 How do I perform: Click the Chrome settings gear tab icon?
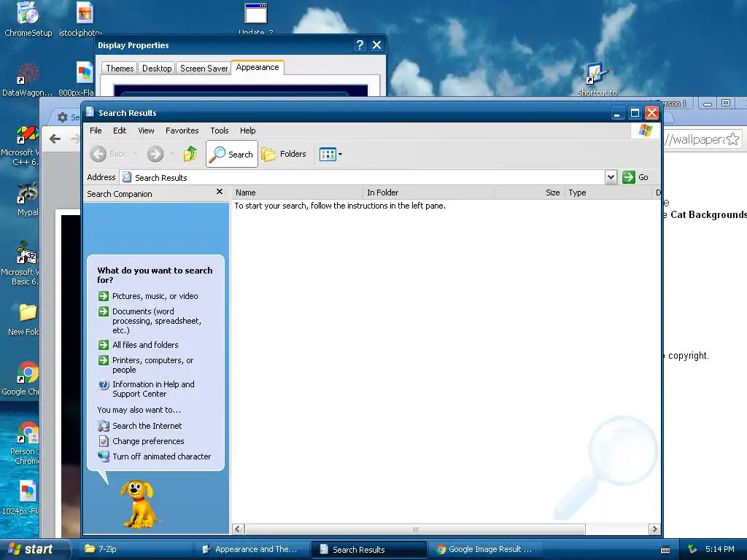pyautogui.click(x=63, y=117)
